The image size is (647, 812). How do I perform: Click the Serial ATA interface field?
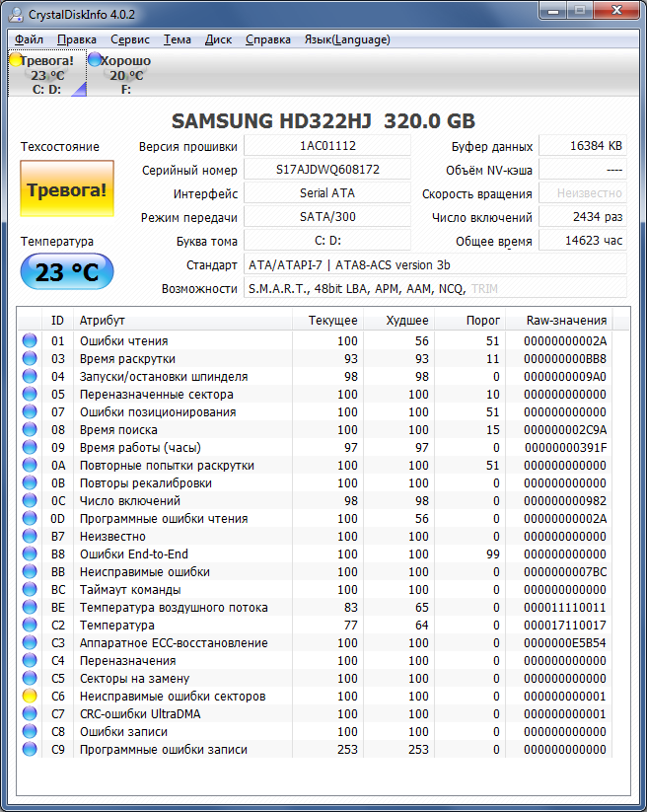click(x=327, y=193)
